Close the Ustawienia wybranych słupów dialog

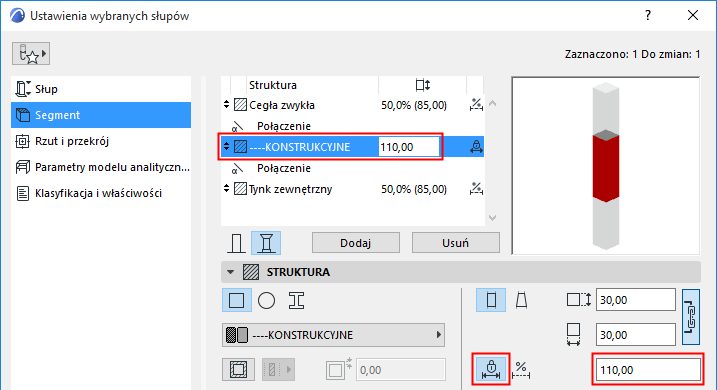693,16
